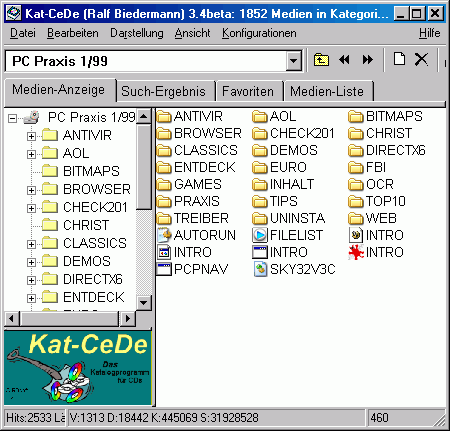Click the tree horizontal scroll left arrow
This screenshot has height=431, width=450.
(x=12, y=319)
